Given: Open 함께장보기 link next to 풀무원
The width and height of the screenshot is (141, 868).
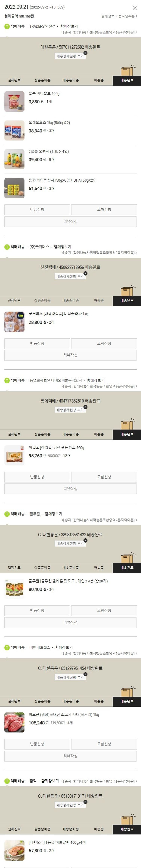Looking at the screenshot, I should point(53,514).
